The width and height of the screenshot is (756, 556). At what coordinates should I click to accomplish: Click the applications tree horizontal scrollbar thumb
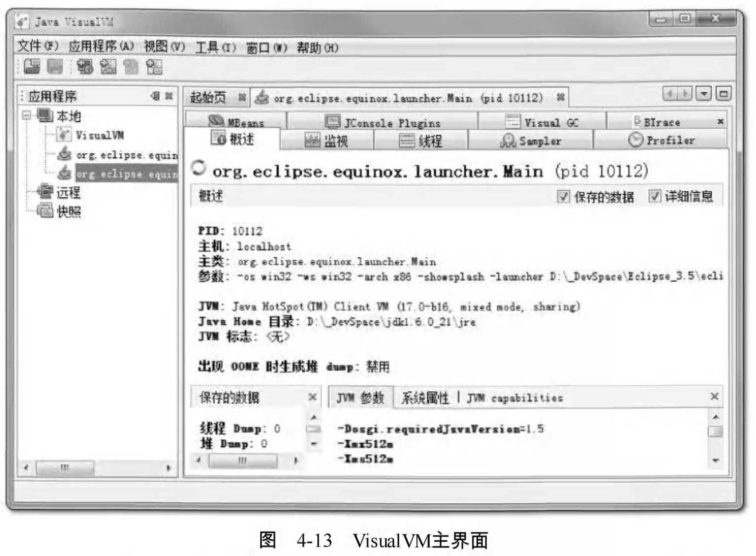(x=65, y=467)
